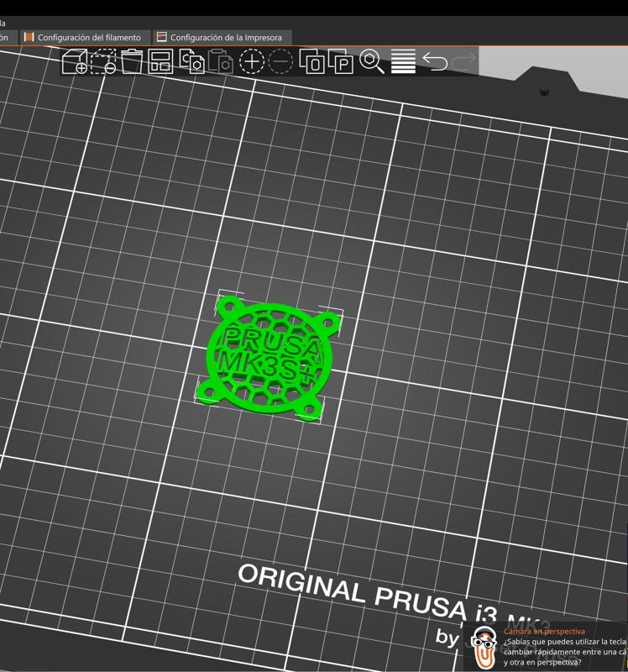The height and width of the screenshot is (672, 628).
Task: Click the paperclip mascot hint icon
Action: [484, 647]
